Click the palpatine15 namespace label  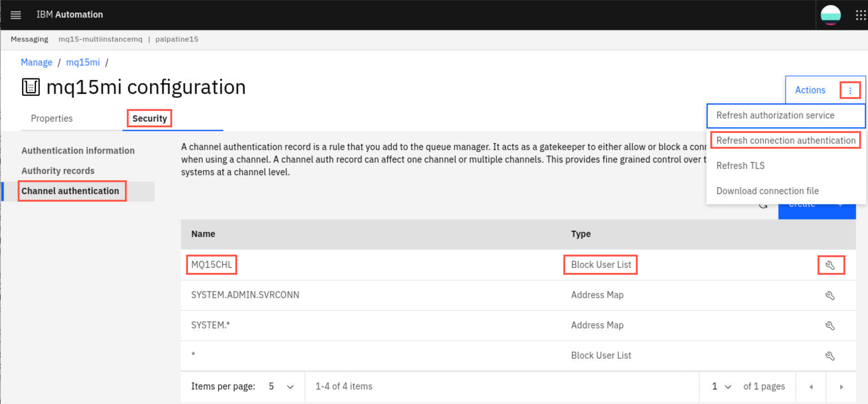coord(177,39)
